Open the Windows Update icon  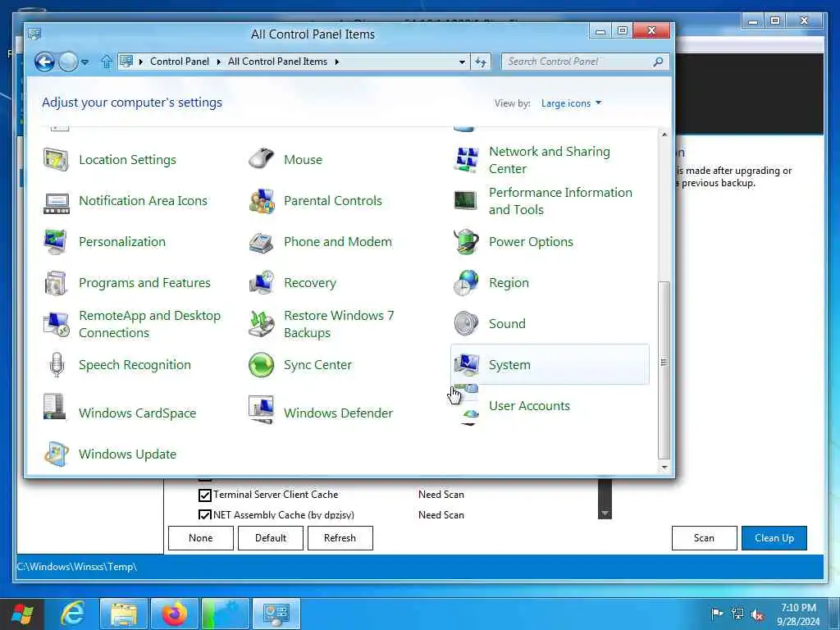tap(56, 454)
